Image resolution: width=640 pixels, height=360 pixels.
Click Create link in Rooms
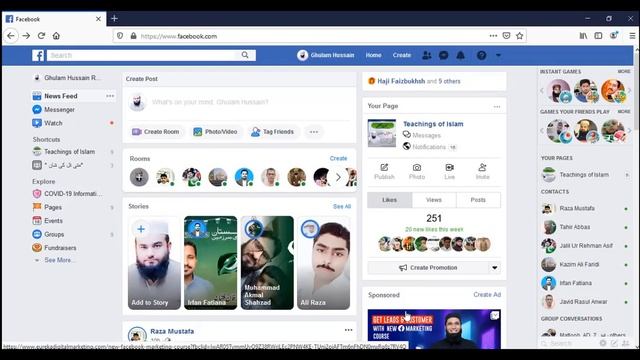[338, 158]
